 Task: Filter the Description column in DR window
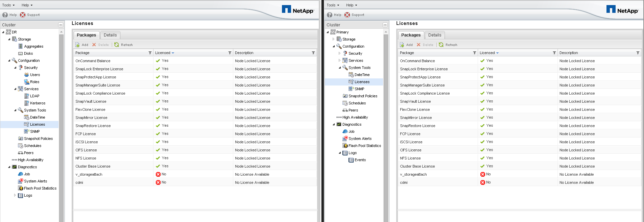tap(313, 53)
